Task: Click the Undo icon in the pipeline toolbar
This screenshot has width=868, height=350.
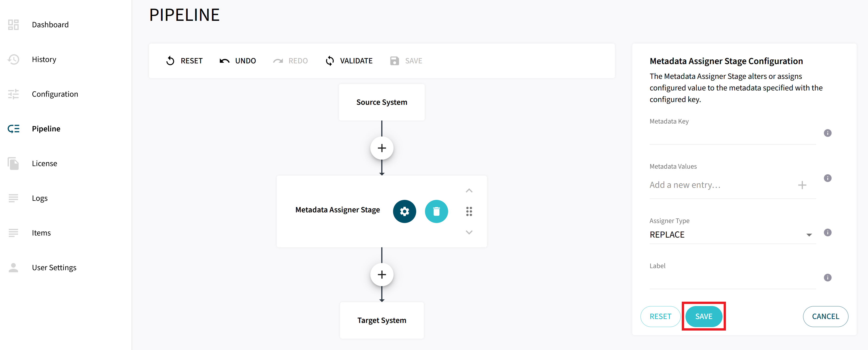Action: [x=224, y=61]
